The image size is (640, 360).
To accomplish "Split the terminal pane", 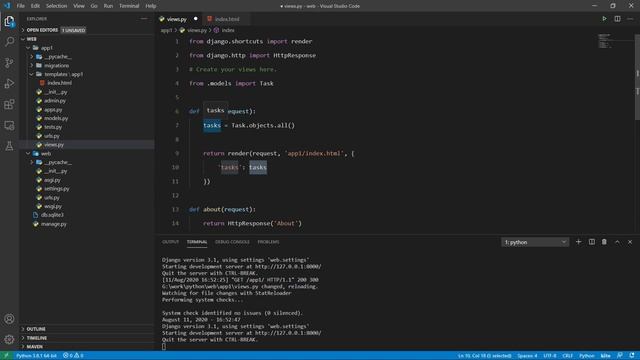I will (x=591, y=242).
